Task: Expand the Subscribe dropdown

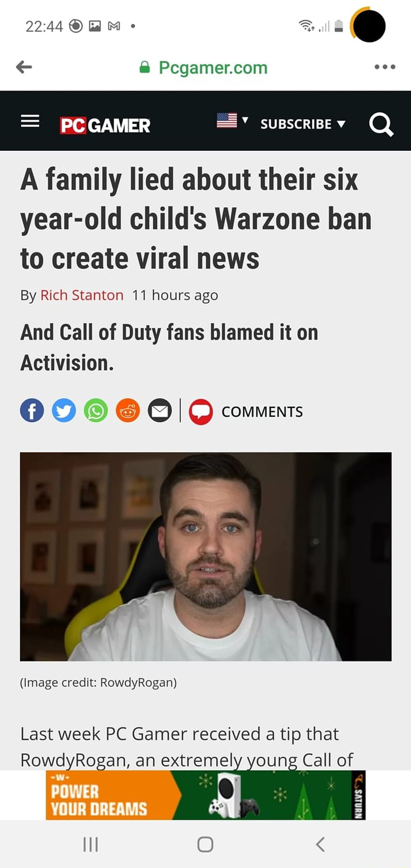Action: point(303,124)
